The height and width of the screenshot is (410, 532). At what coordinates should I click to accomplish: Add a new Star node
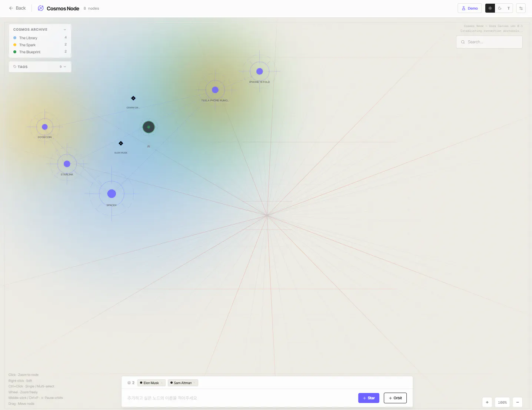coord(369,398)
